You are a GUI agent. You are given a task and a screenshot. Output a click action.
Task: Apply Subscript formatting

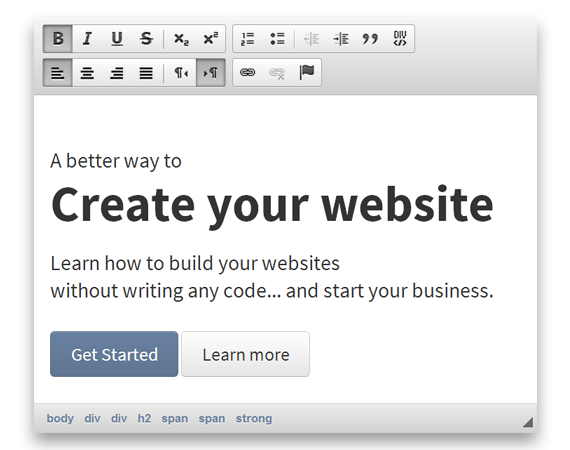coord(181,39)
